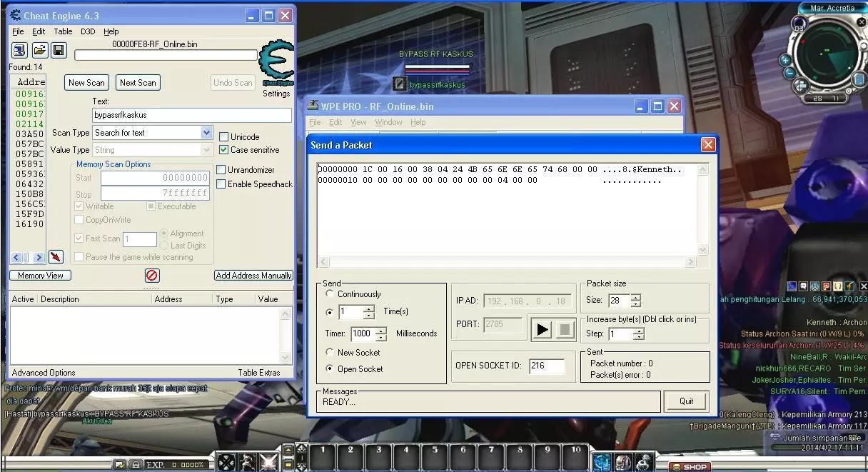This screenshot has width=868, height=472.
Task: Click the edit pencil icon beside bypassrfkaskus name
Action: 400,84
